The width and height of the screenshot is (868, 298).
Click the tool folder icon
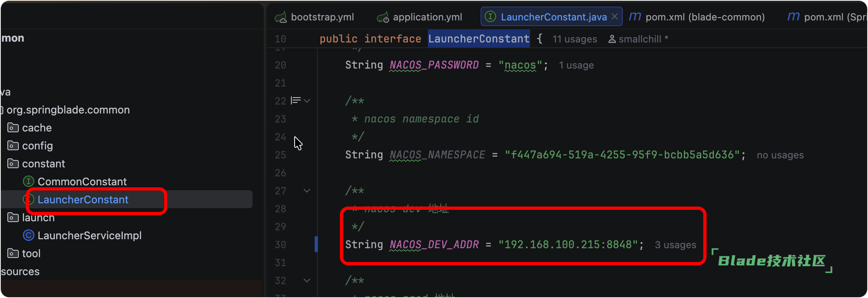pyautogui.click(x=13, y=254)
